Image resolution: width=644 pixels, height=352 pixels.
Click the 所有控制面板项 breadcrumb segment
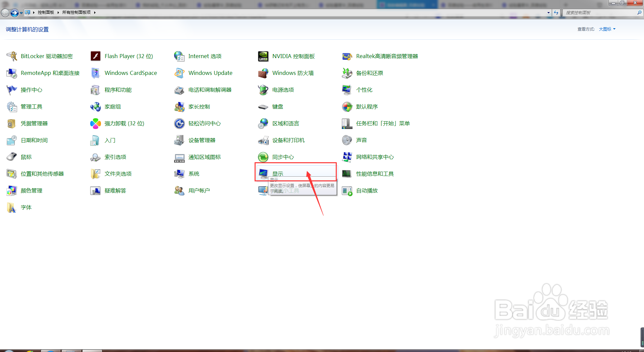point(76,12)
